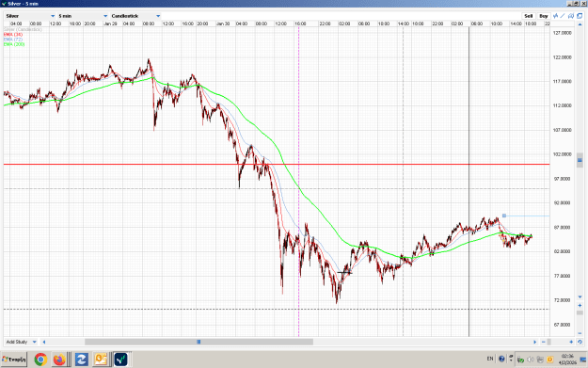Open the Silver instrument dropdown
588x368 pixels.
tap(30, 16)
